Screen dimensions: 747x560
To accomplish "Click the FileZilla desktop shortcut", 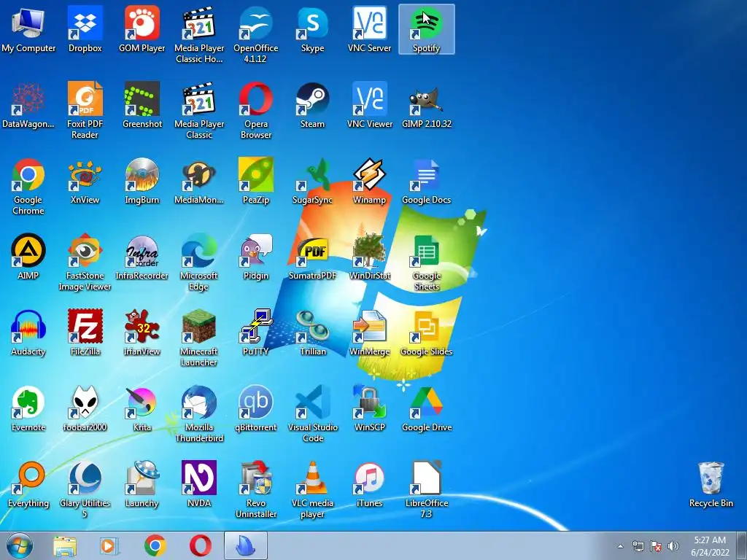I will pyautogui.click(x=85, y=332).
